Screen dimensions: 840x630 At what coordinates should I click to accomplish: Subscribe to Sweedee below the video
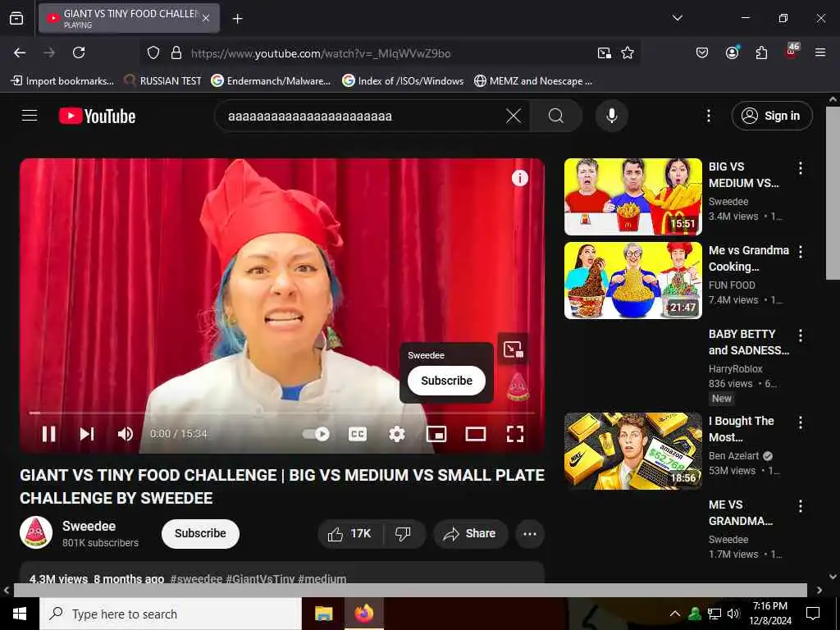[x=200, y=533]
